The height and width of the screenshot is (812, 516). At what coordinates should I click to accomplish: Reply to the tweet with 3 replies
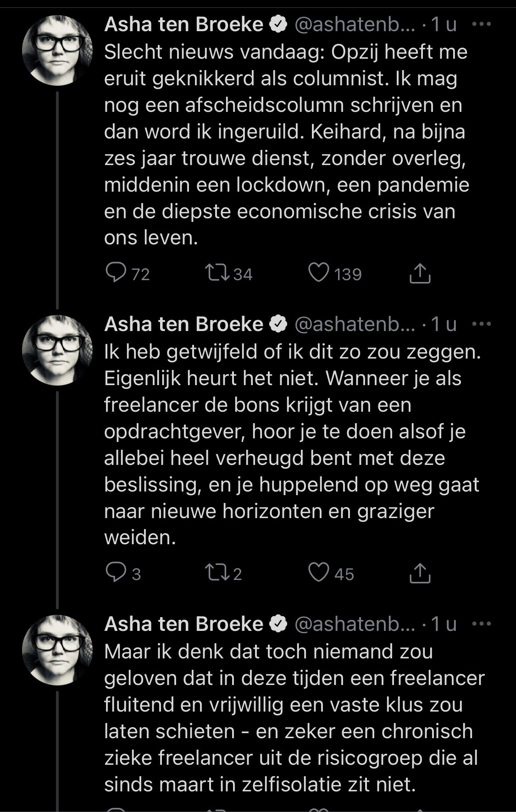tap(116, 573)
